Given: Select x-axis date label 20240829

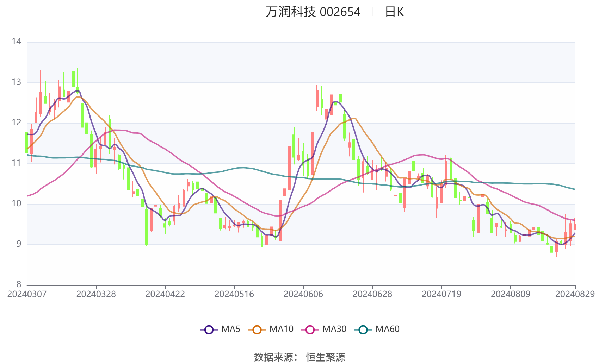Looking at the screenshot, I should tap(575, 294).
